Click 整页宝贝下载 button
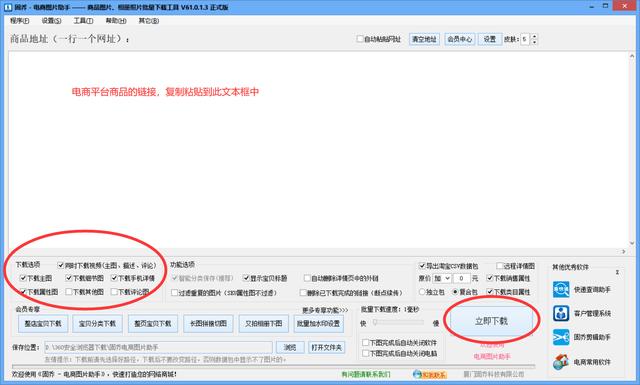This screenshot has width=640, height=385. 153,323
